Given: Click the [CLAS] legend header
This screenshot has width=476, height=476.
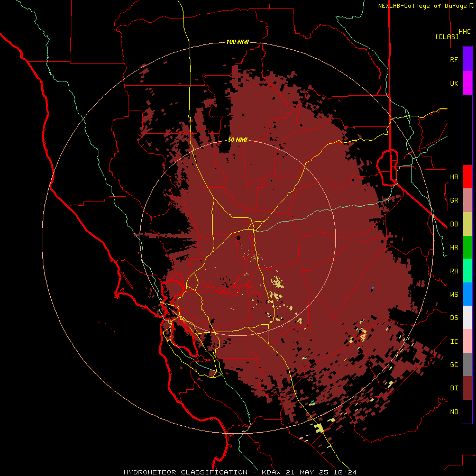Looking at the screenshot, I should pyautogui.click(x=446, y=36).
